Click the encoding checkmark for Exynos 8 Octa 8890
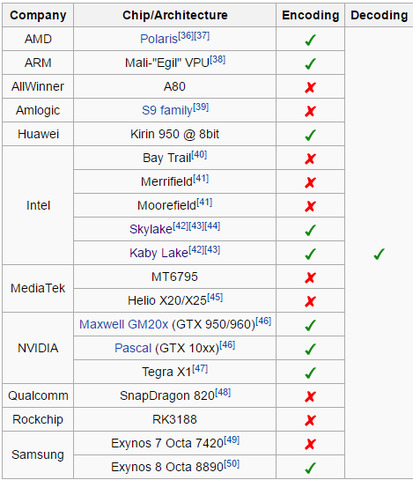Viewport: 413px width, 480px height. 310,468
